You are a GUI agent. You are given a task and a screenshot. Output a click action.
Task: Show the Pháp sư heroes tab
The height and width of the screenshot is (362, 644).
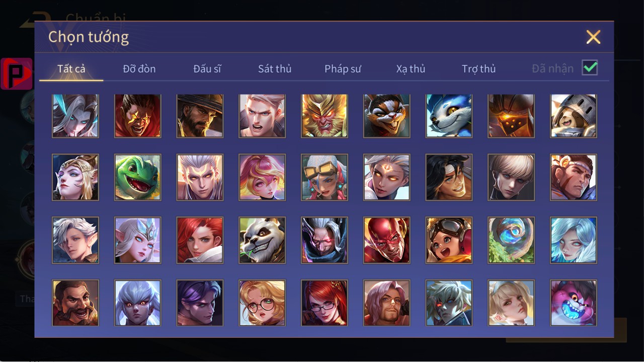[343, 69]
